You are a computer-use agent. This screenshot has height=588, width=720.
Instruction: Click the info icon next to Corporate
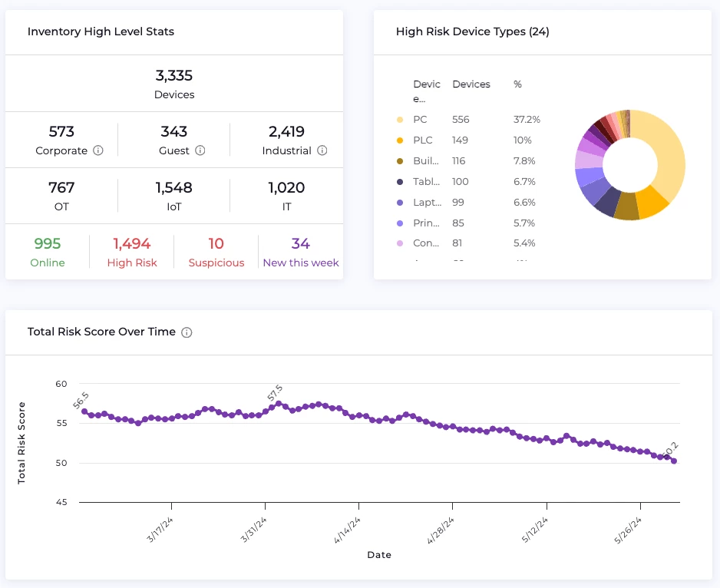click(x=98, y=150)
